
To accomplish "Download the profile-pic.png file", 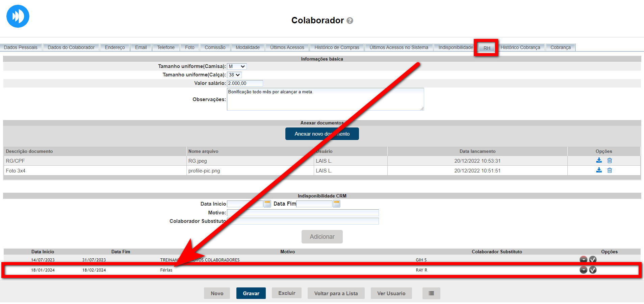I will (599, 170).
